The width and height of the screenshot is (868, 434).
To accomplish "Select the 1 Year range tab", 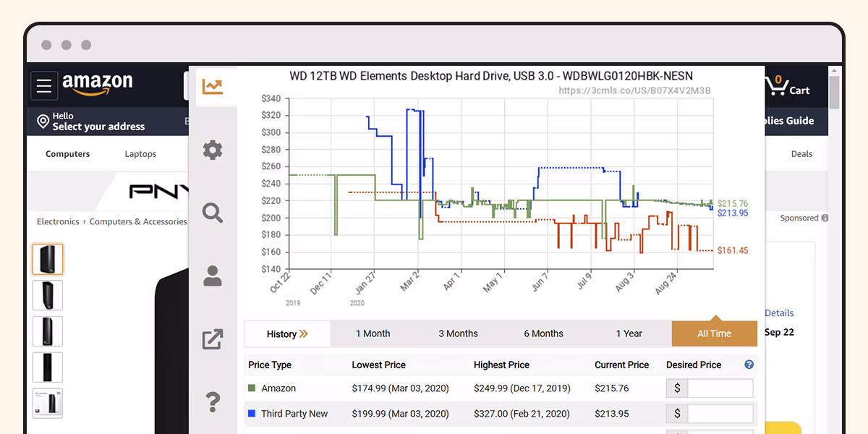I will click(x=629, y=333).
